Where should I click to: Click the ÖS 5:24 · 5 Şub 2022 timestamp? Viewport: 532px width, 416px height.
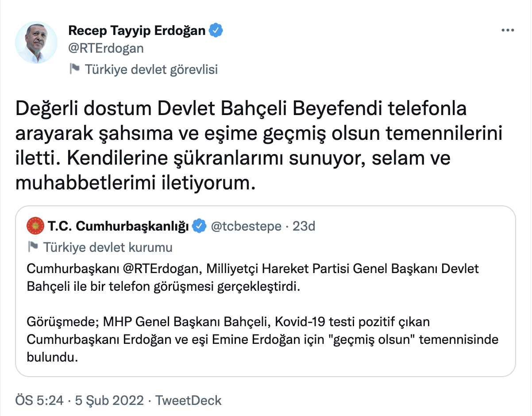pos(80,401)
